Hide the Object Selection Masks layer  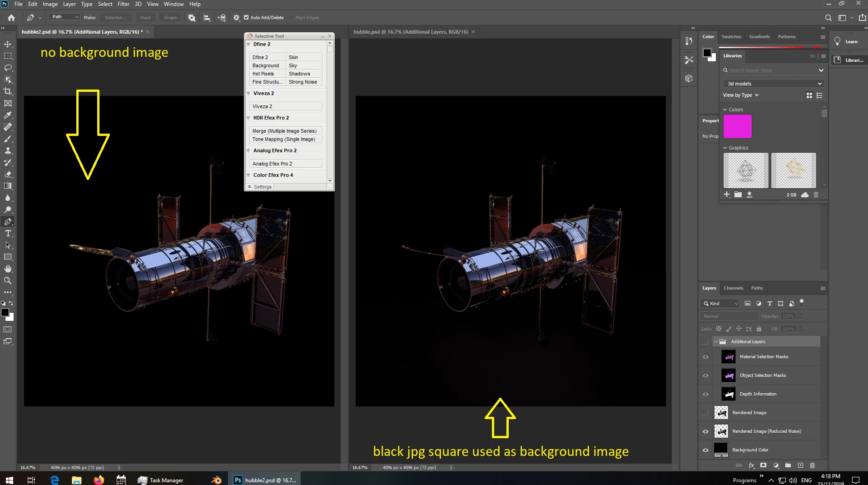click(x=705, y=375)
